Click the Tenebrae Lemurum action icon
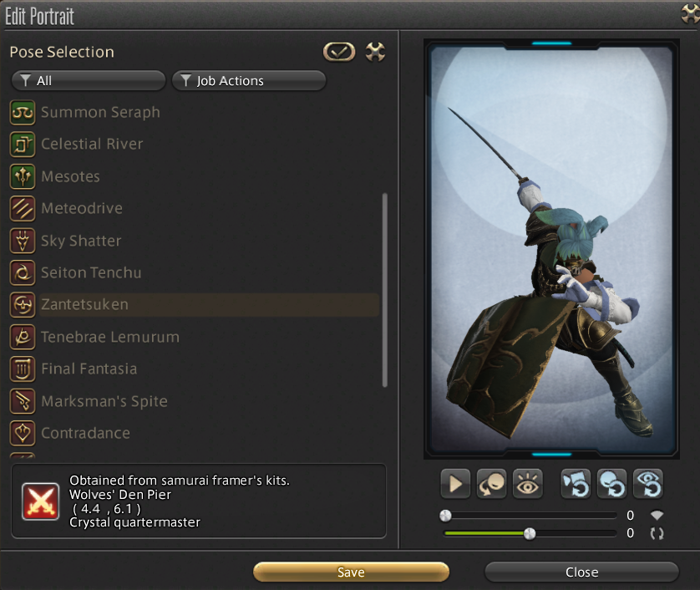Viewport: 700px width, 590px height. coord(23,338)
